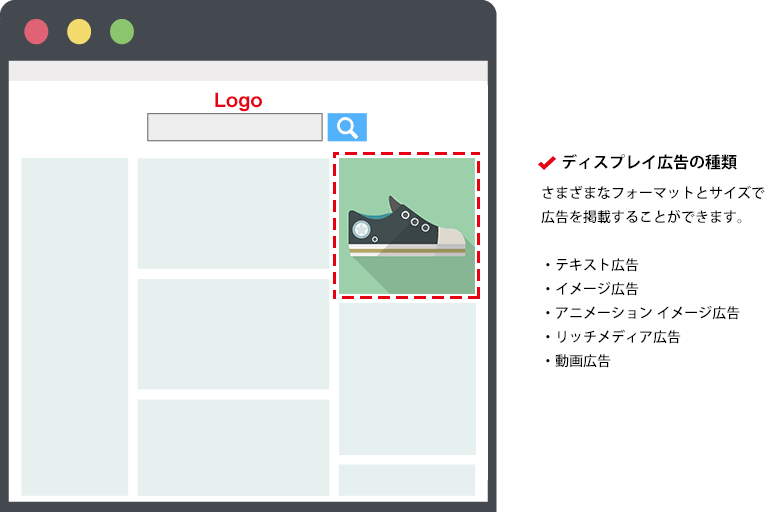Click the 動画広告 list item

pos(583,361)
